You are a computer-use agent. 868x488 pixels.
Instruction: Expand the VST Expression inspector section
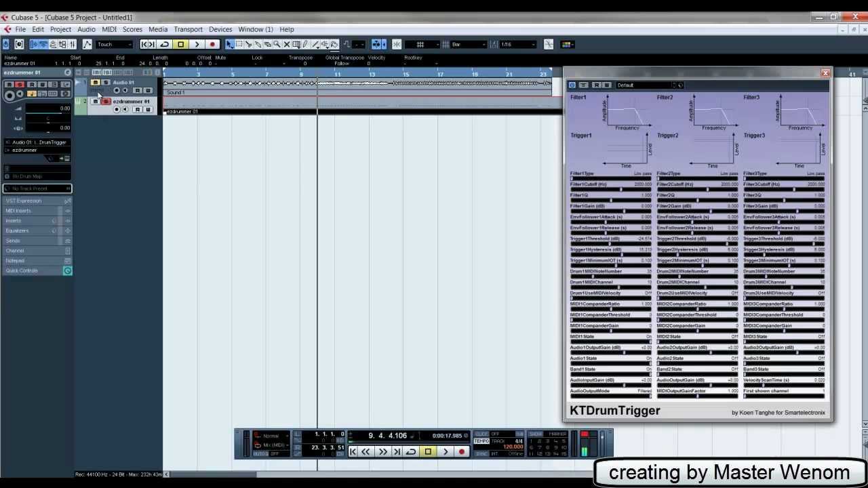coord(37,201)
